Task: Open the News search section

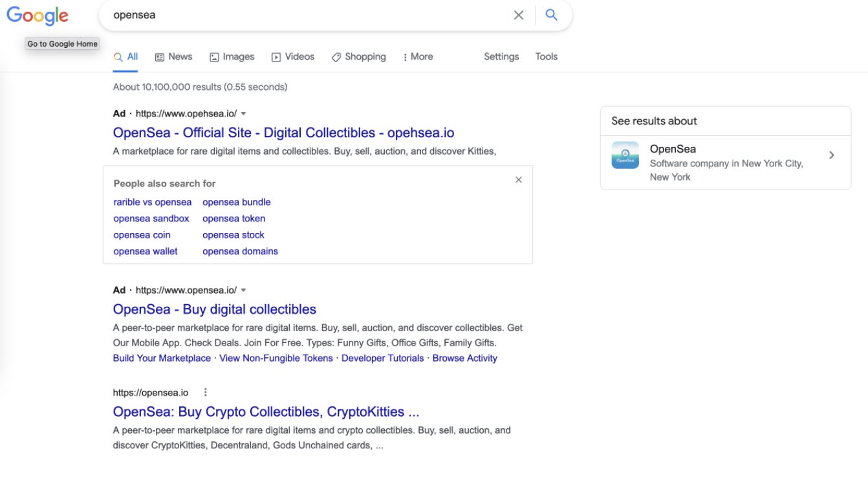Action: point(173,56)
